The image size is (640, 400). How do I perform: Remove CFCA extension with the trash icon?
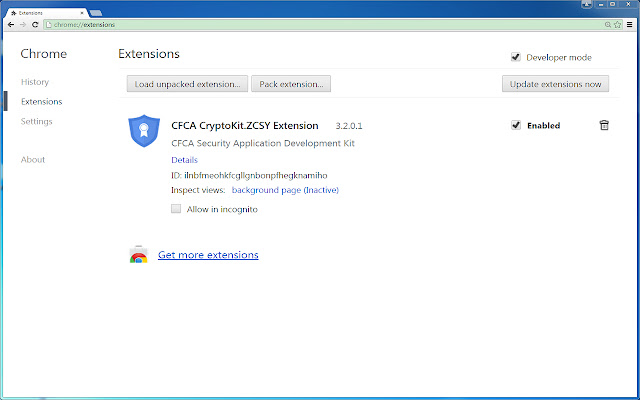coord(604,125)
